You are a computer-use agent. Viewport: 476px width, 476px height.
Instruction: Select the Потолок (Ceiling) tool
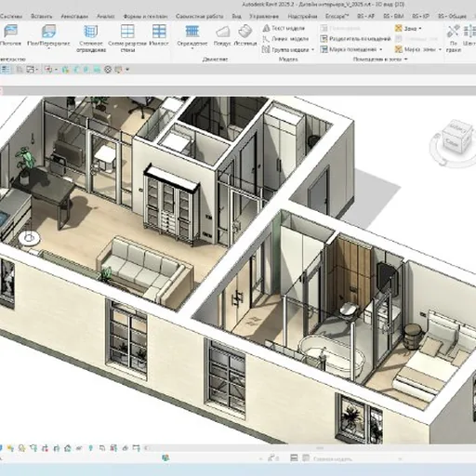coord(10,35)
